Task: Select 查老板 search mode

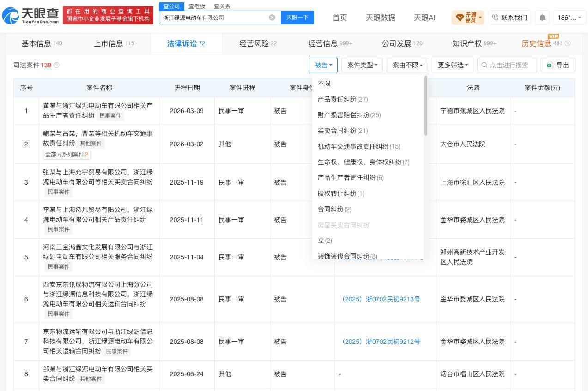Action: click(x=197, y=6)
